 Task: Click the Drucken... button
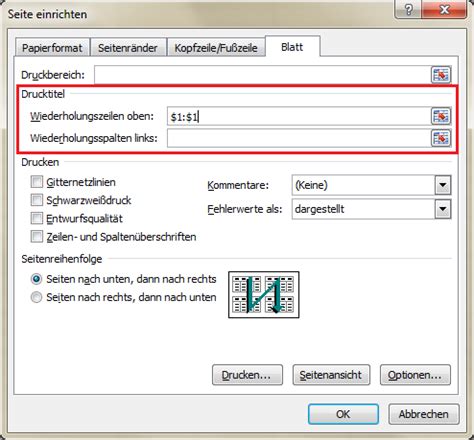(x=247, y=375)
